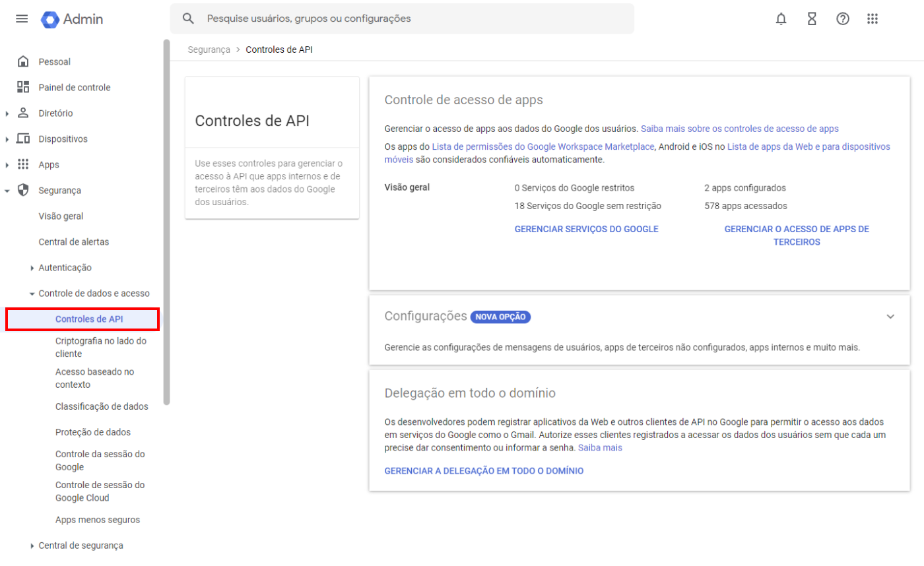This screenshot has width=924, height=566.
Task: Open Acesso baseado no contexto
Action: pos(94,378)
